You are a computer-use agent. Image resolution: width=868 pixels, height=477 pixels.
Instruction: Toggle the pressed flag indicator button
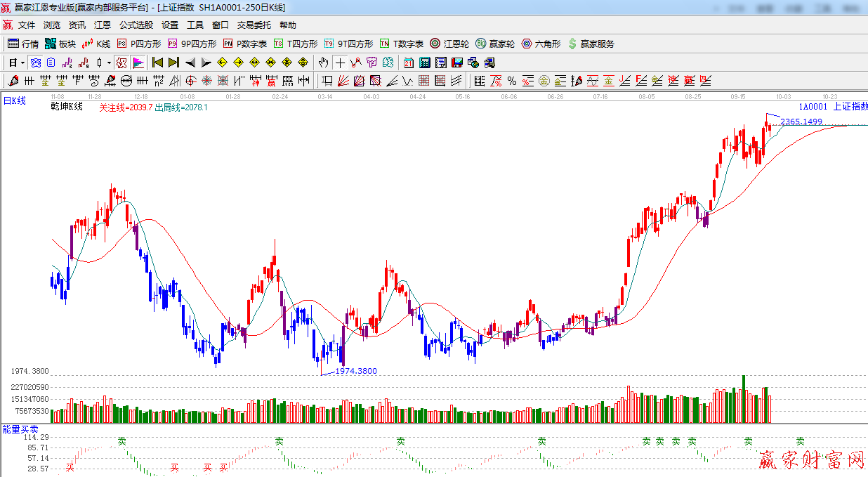click(138, 63)
